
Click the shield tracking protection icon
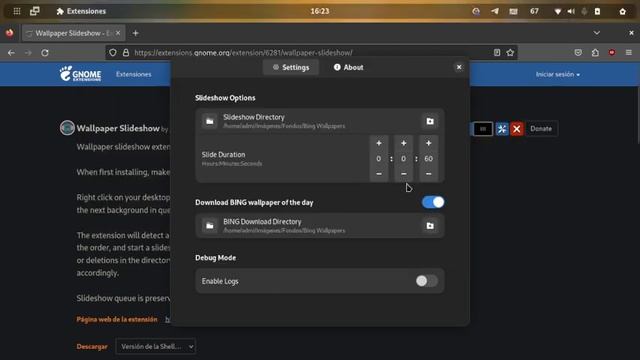click(113, 53)
